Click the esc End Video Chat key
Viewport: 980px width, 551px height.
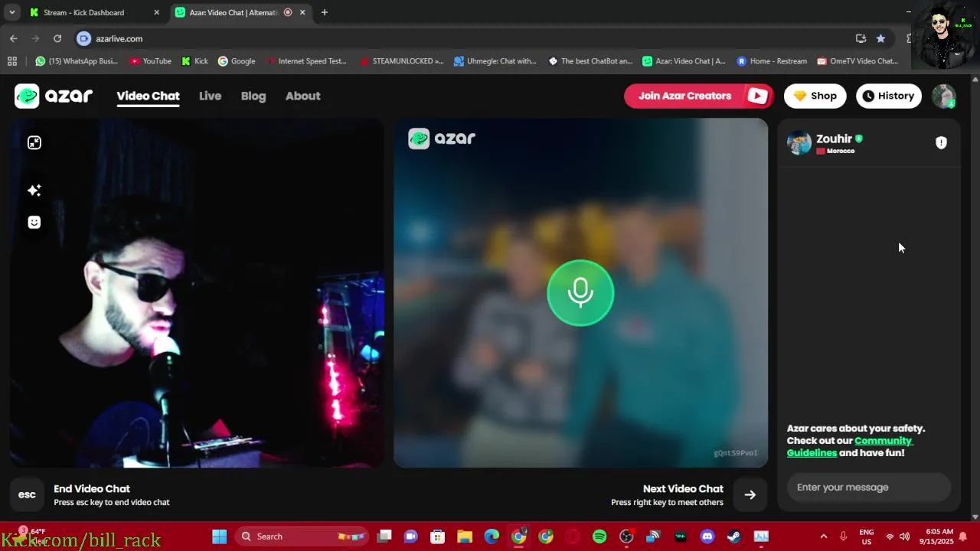point(27,494)
